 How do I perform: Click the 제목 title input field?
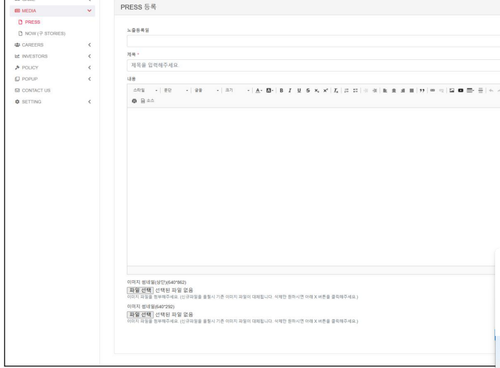click(313, 65)
